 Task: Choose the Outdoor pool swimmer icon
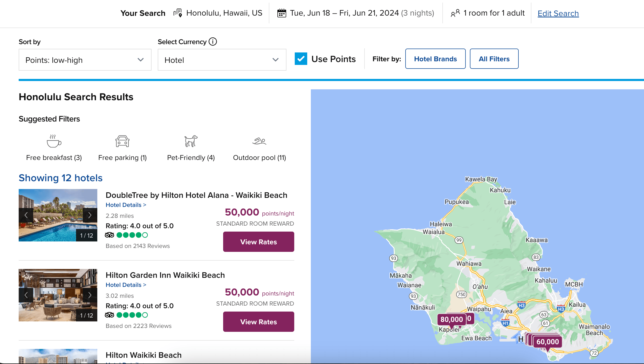(x=259, y=141)
